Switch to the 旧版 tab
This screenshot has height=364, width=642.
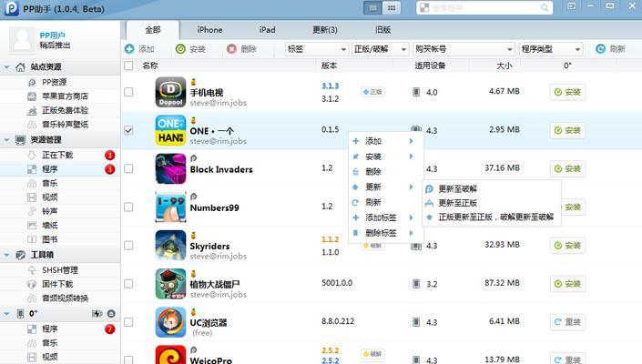click(382, 30)
